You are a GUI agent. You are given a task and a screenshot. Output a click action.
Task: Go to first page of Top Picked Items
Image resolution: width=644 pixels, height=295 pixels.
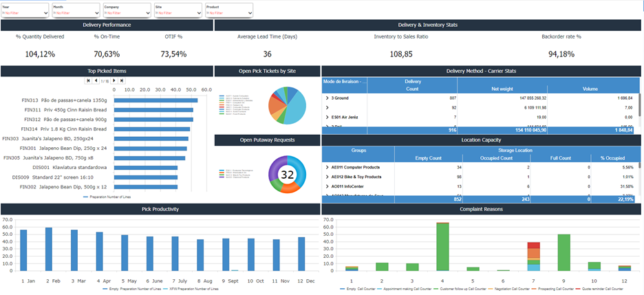pos(88,80)
